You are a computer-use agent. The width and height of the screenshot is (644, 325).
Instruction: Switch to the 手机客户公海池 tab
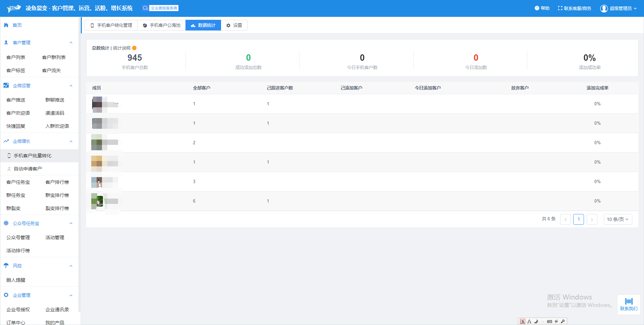(161, 25)
